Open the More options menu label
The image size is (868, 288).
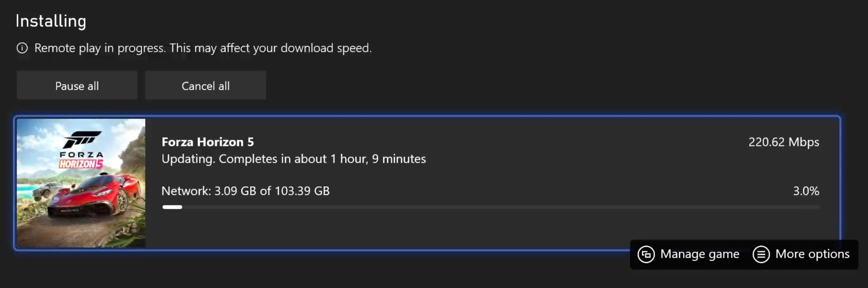[x=812, y=254]
